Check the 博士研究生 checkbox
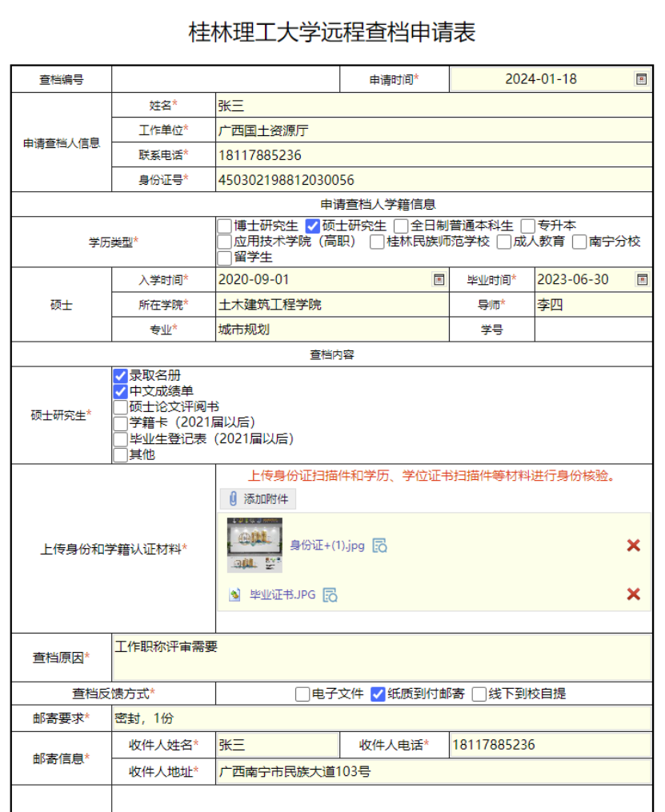Screen dimensions: 665x812 pos(225,226)
